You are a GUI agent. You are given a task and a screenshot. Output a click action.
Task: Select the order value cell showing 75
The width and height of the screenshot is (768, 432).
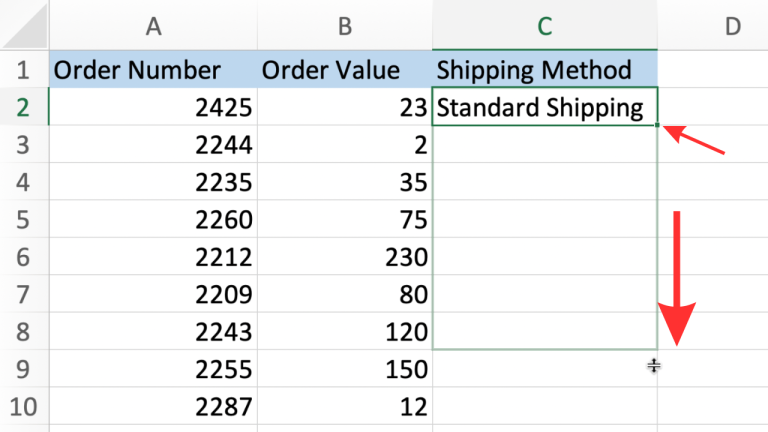(344, 220)
